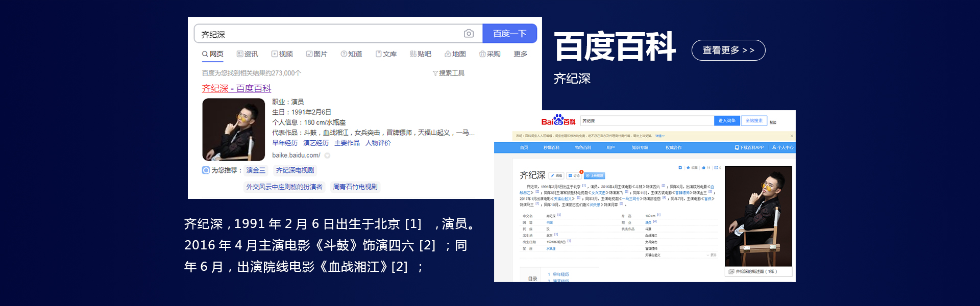980x306 pixels.
Task: Click the 编辑 edit button beside the title
Action: 556,175
